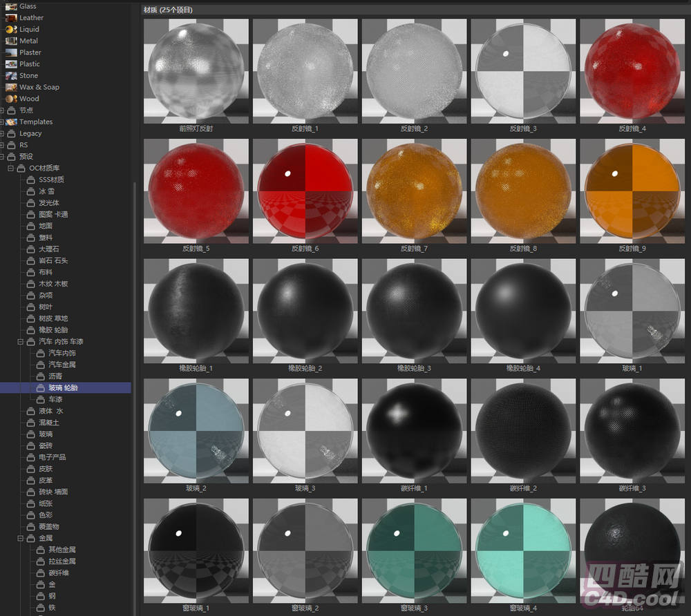This screenshot has height=616, width=691.
Task: Open the 汽车金属 preset folder
Action: click(61, 365)
